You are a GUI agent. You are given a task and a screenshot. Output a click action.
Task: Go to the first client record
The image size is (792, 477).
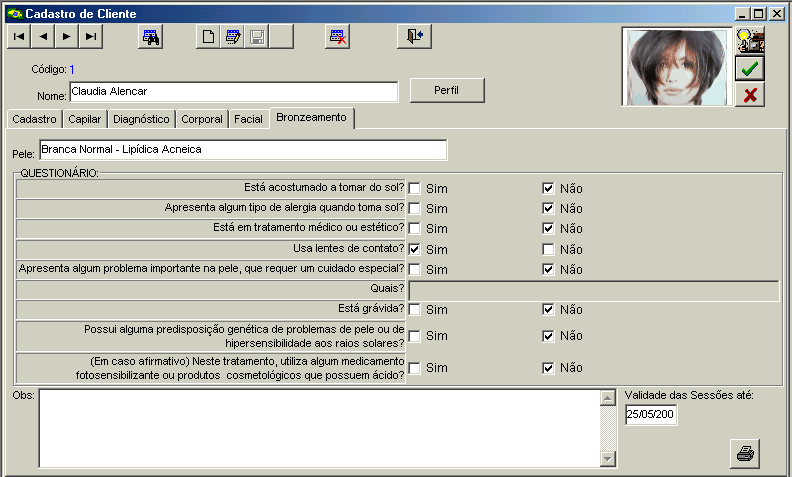point(19,37)
